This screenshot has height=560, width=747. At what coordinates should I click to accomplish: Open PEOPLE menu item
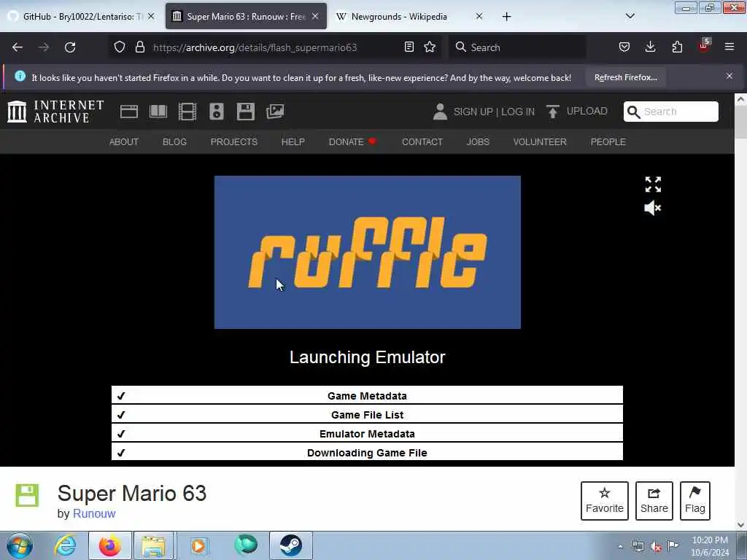click(x=608, y=142)
